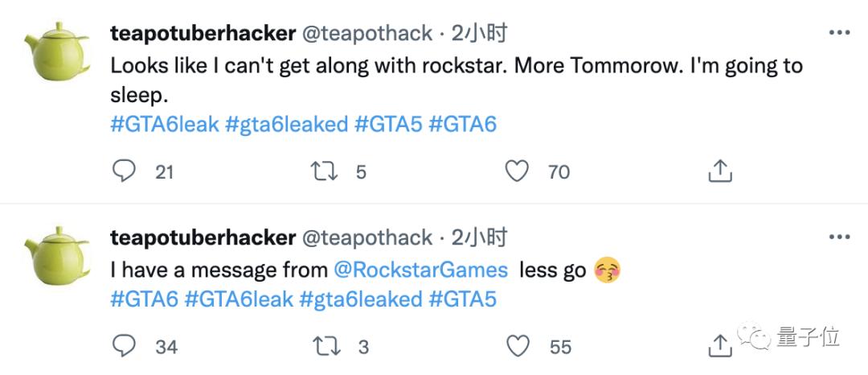Like the tweet with 55 likes
868x375 pixels.
click(x=518, y=346)
